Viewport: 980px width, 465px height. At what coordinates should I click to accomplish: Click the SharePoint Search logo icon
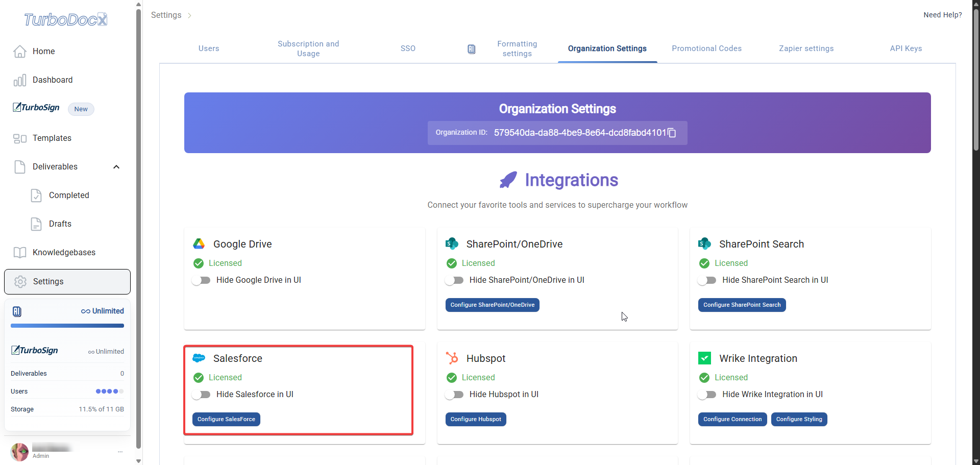[x=704, y=244]
